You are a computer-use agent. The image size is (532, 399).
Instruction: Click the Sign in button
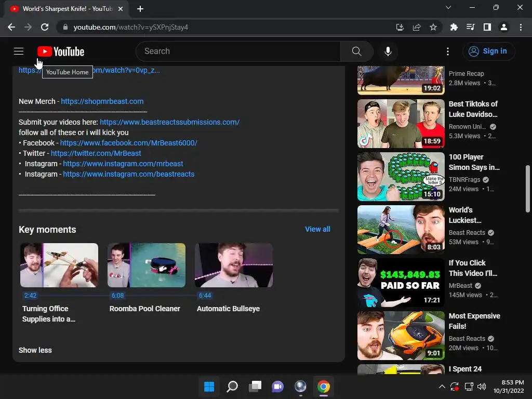click(x=488, y=51)
